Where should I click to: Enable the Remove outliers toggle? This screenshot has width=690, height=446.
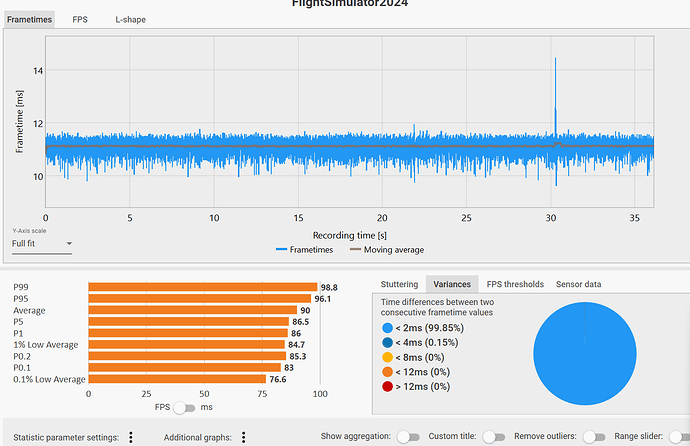(x=594, y=437)
